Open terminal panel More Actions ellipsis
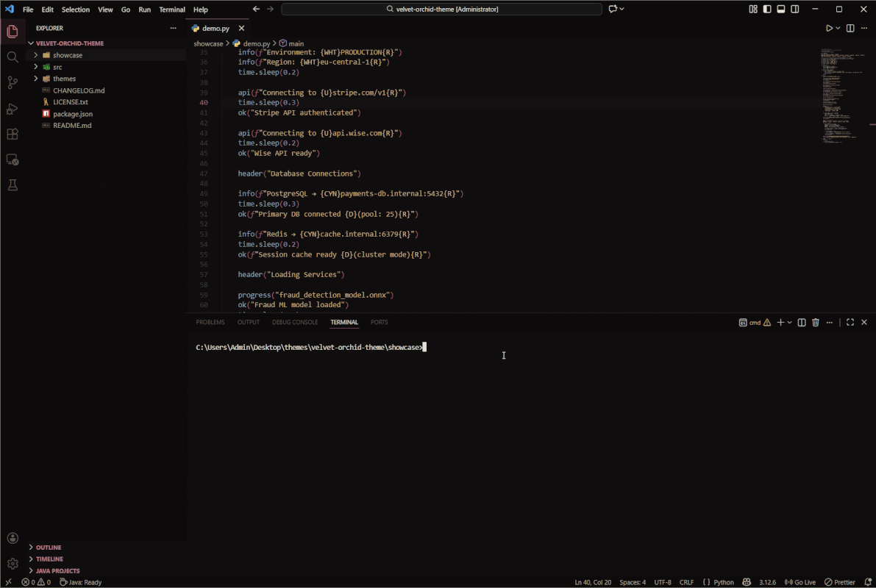This screenshot has height=588, width=876. click(x=830, y=322)
